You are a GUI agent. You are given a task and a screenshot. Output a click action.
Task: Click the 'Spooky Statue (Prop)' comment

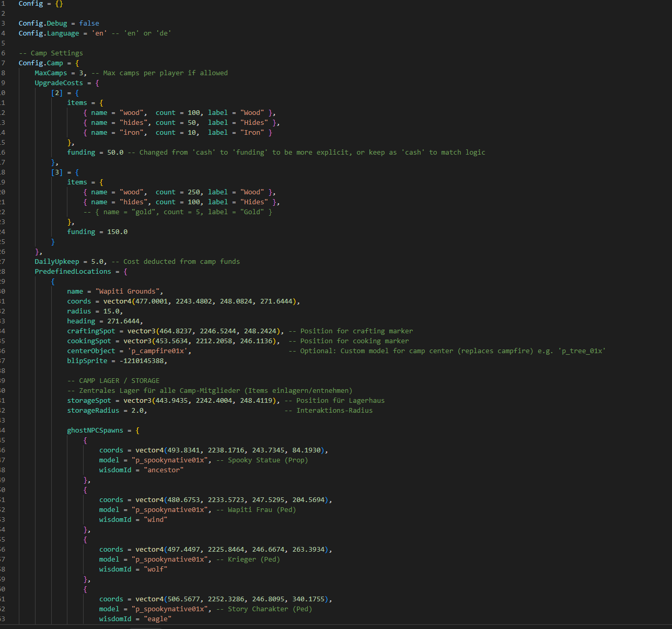[x=262, y=460]
